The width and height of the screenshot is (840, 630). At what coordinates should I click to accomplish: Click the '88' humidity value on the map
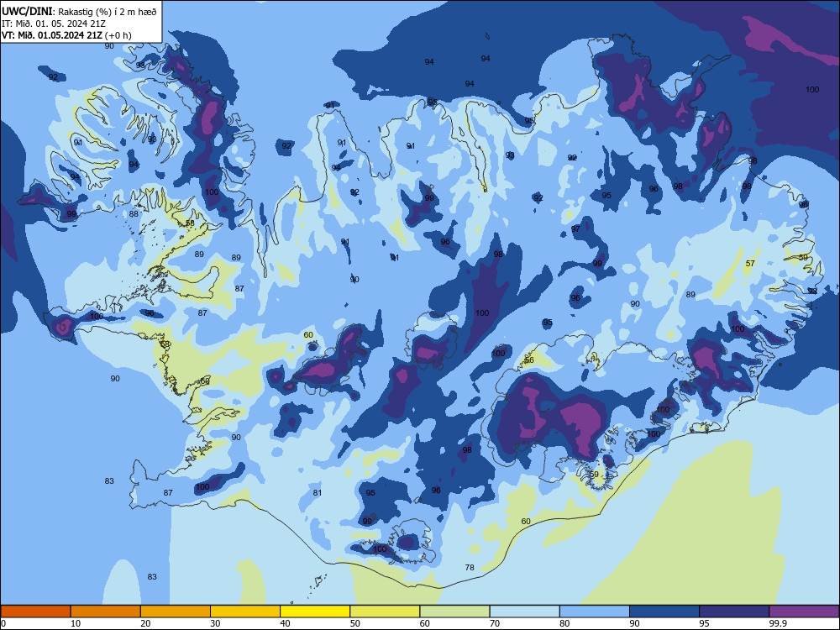(134, 213)
